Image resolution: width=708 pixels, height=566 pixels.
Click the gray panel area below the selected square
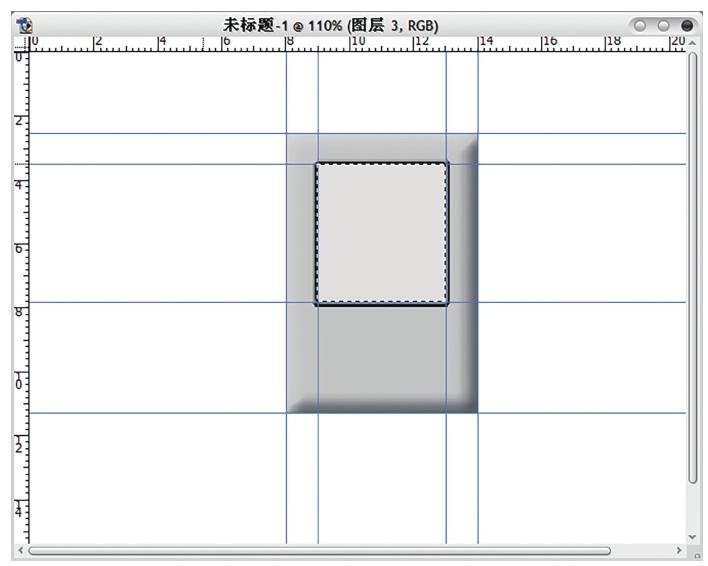pyautogui.click(x=382, y=352)
